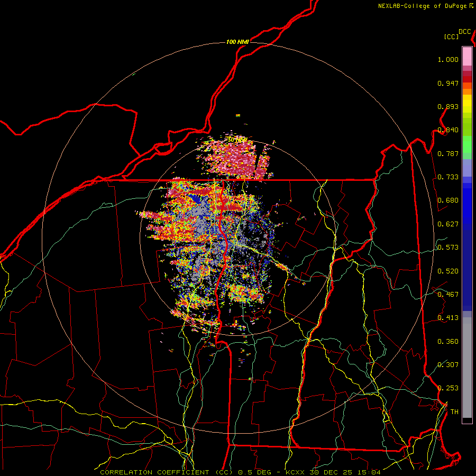Viewport: 476px width, 476px height.
Task: Pick the periwinkle swatch near 0.733
Action: pos(467,168)
